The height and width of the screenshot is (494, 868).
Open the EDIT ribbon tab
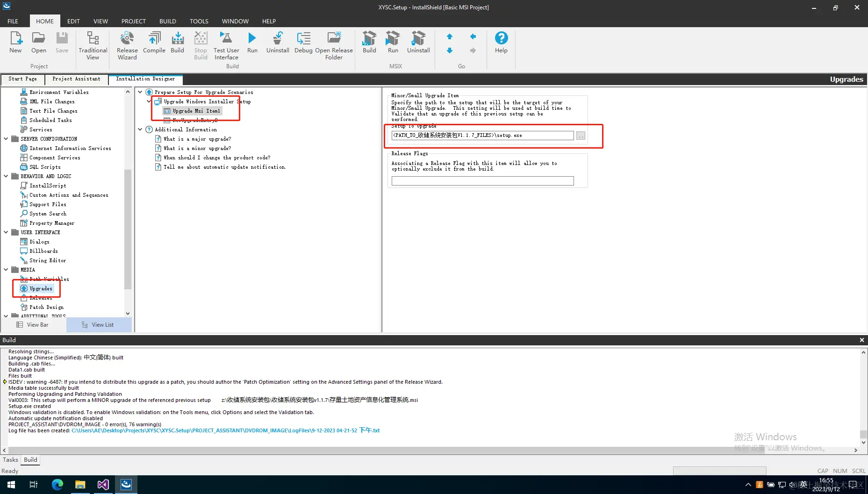73,21
